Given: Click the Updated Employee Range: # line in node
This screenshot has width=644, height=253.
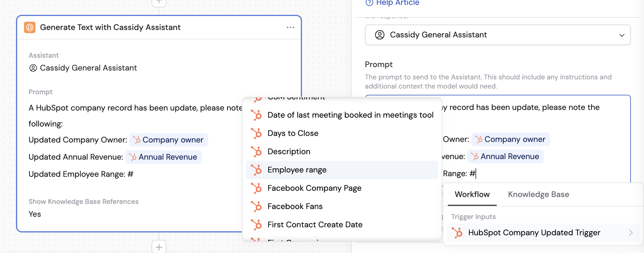Looking at the screenshot, I should pos(81,174).
